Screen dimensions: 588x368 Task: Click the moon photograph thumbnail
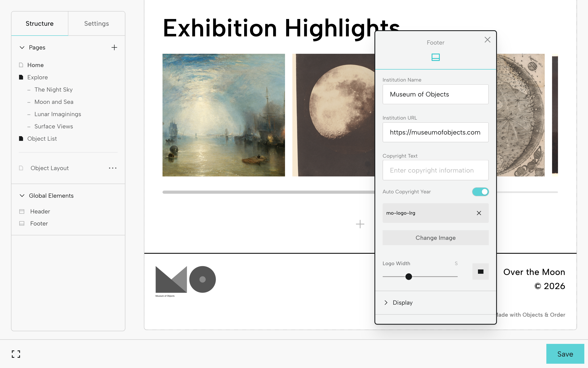tap(333, 115)
